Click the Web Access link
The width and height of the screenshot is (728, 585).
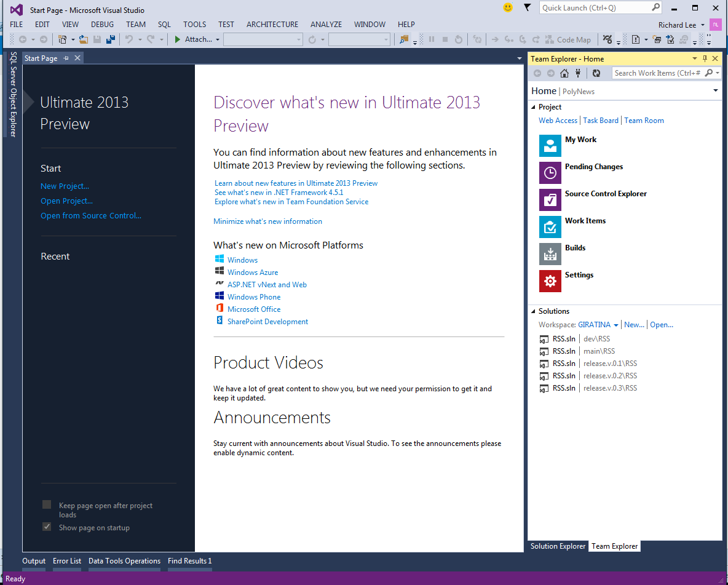pyautogui.click(x=558, y=121)
